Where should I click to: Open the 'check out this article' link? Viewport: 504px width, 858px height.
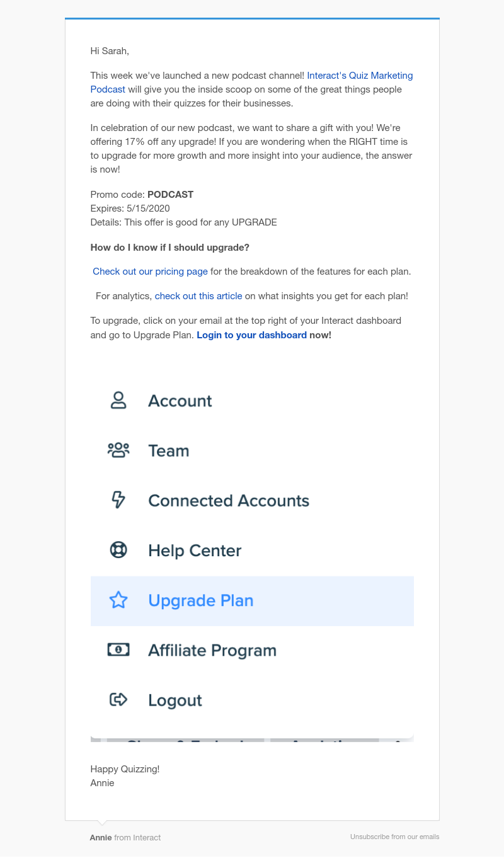(x=198, y=295)
